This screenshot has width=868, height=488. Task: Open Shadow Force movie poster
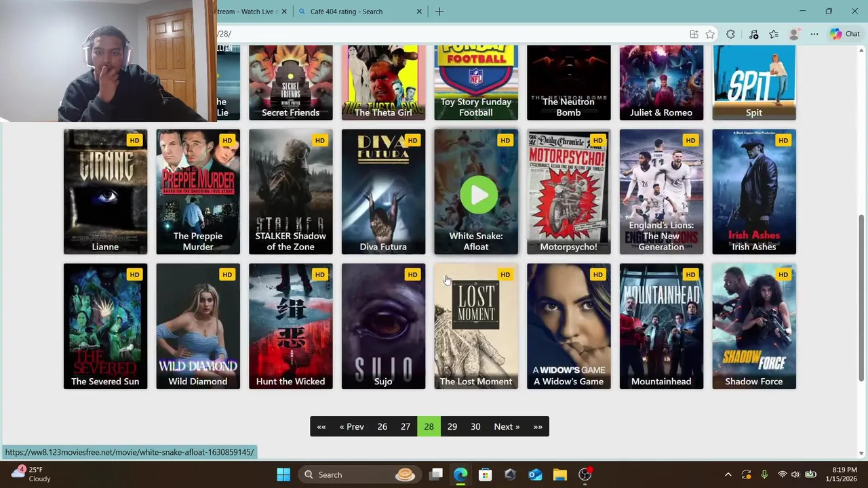coord(754,326)
